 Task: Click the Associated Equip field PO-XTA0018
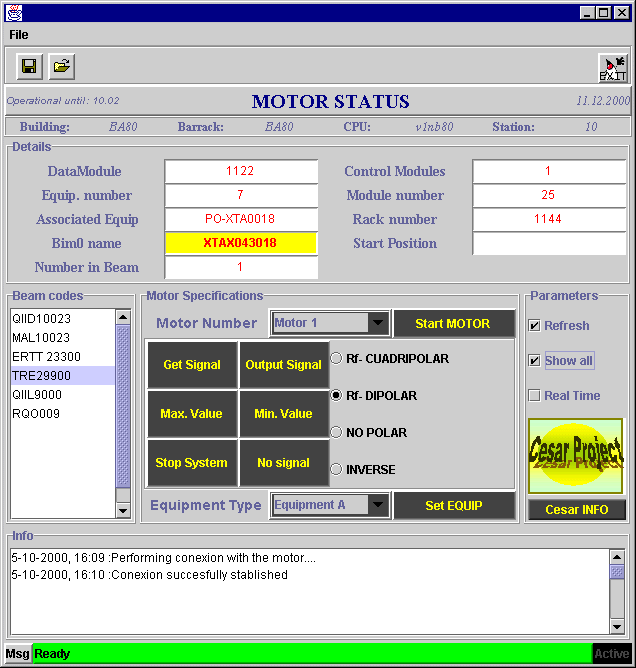click(241, 219)
